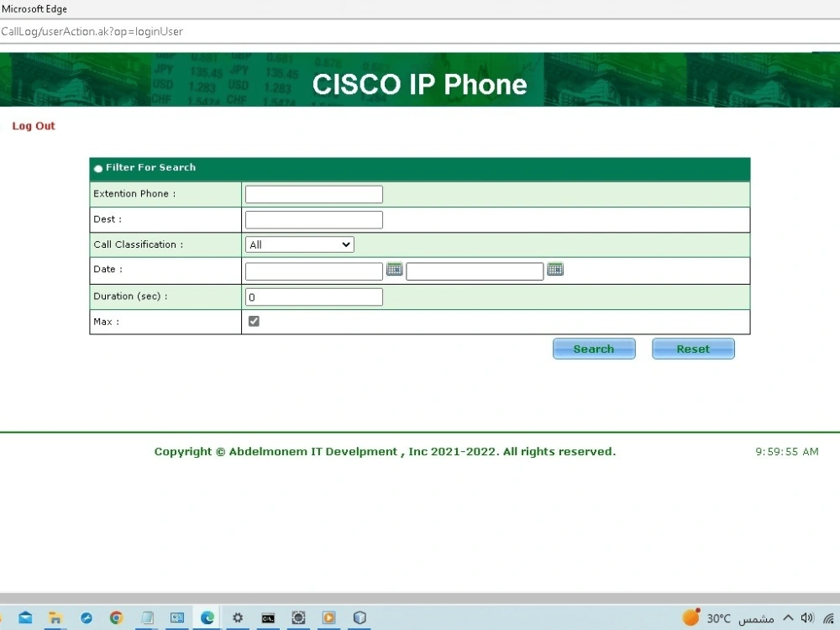Open the Call Classification dropdown
This screenshot has height=630, width=840.
pyautogui.click(x=300, y=244)
